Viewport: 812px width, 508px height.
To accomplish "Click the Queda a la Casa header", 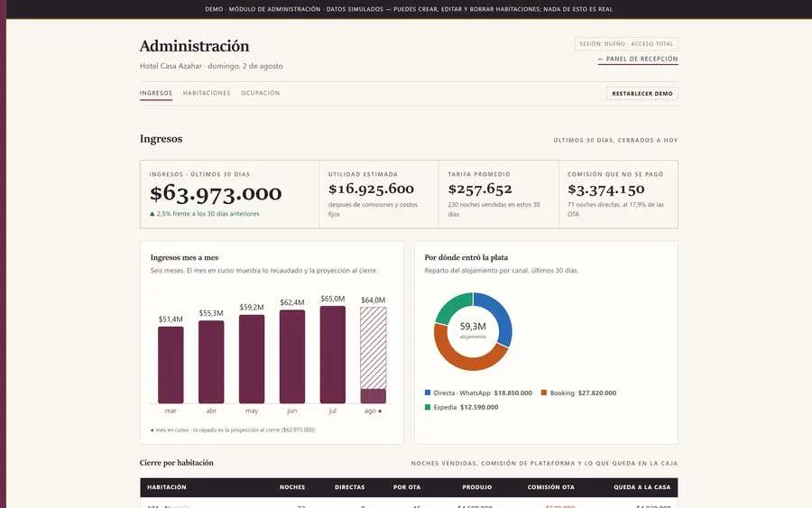I will click(x=642, y=487).
